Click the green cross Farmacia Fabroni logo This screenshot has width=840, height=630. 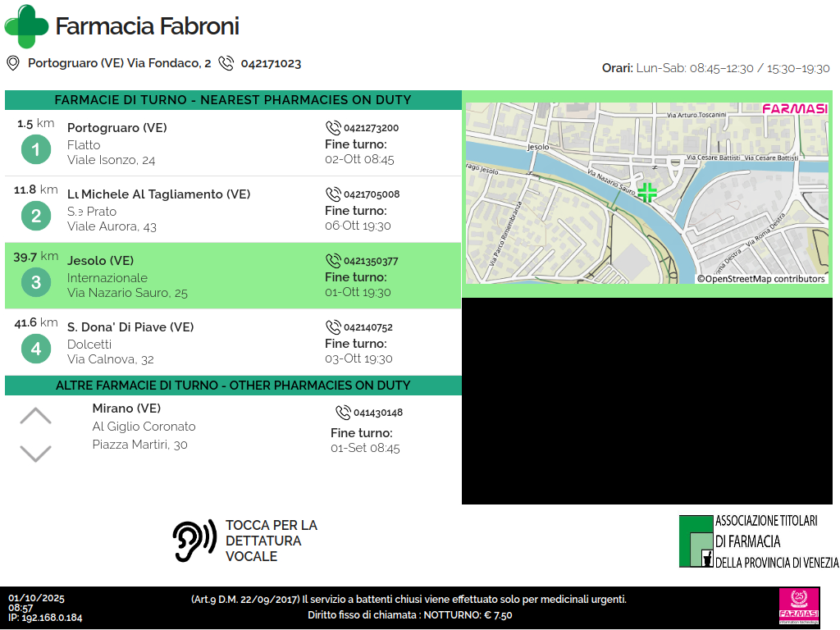coord(26,26)
